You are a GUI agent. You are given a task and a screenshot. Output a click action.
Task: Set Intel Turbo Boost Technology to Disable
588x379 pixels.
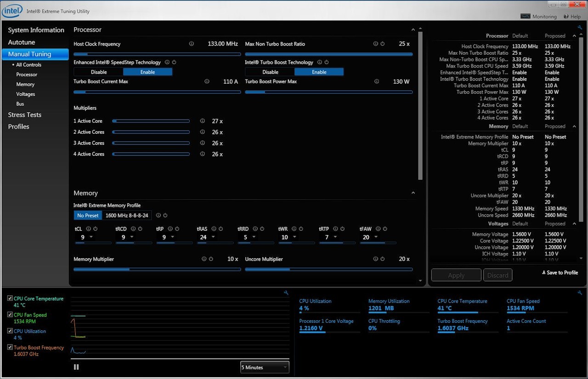pyautogui.click(x=270, y=72)
